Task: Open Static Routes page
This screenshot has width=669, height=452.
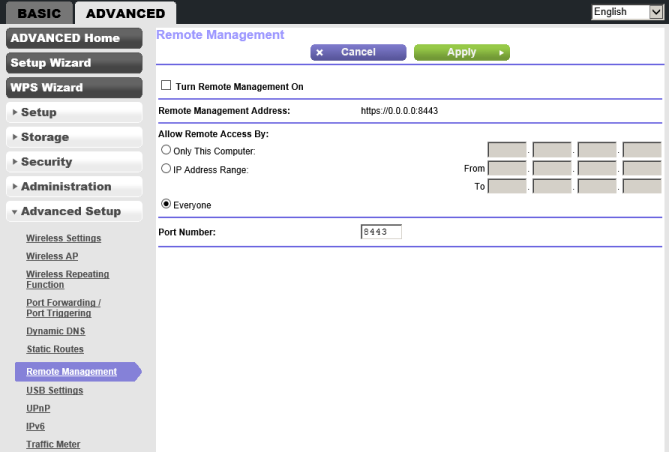Action: (55, 349)
